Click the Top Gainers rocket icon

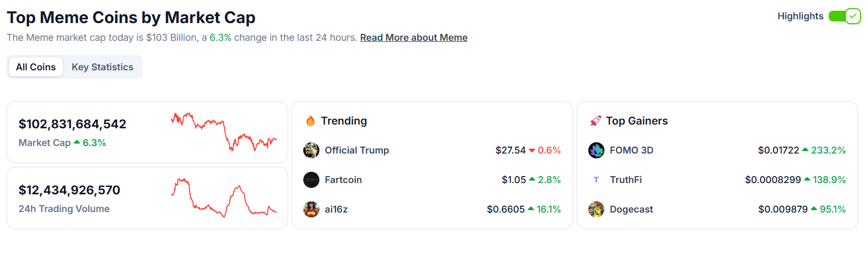tap(595, 121)
